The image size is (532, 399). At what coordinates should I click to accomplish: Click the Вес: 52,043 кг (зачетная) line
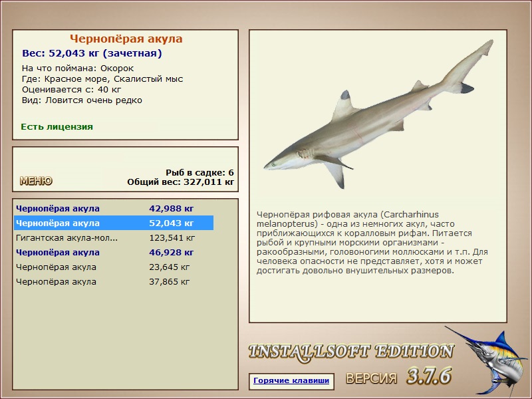tap(92, 53)
